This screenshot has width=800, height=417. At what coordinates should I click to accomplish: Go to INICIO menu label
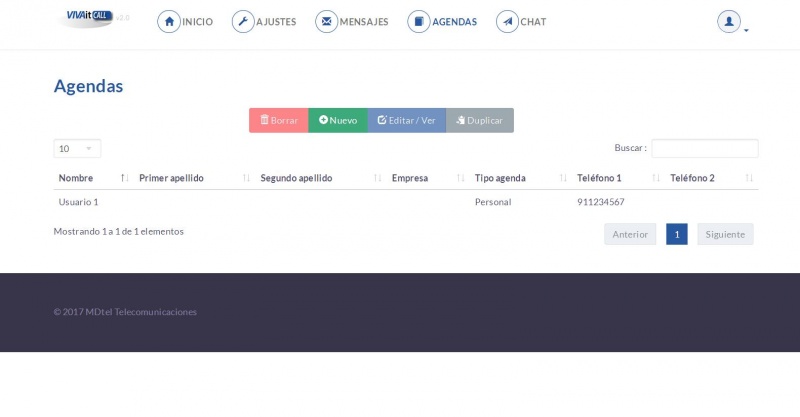coord(197,22)
